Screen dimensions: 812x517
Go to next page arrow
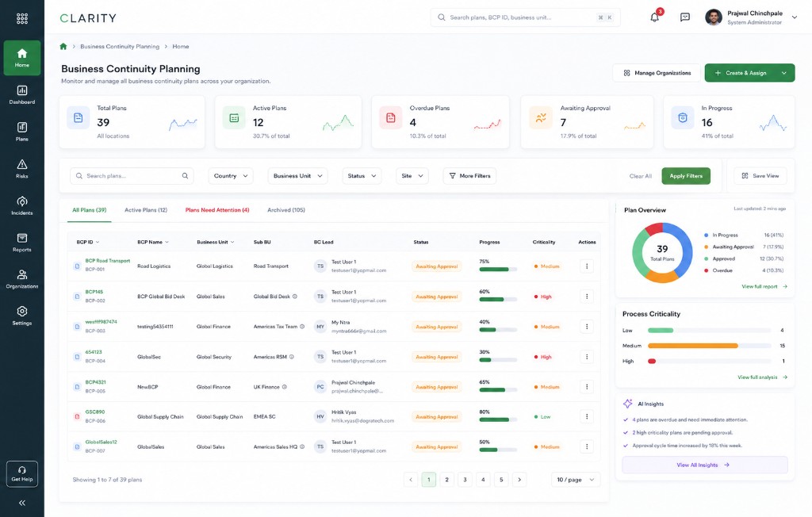tap(519, 480)
